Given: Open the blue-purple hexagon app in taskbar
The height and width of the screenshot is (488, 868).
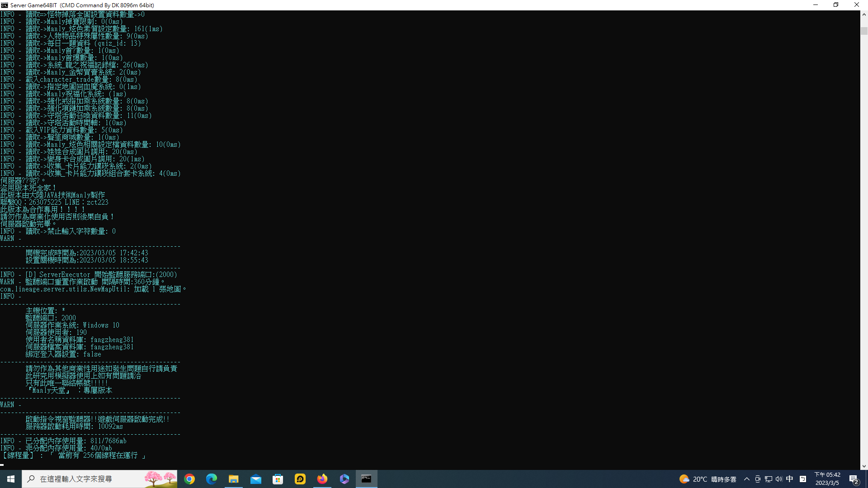Looking at the screenshot, I should click(344, 479).
